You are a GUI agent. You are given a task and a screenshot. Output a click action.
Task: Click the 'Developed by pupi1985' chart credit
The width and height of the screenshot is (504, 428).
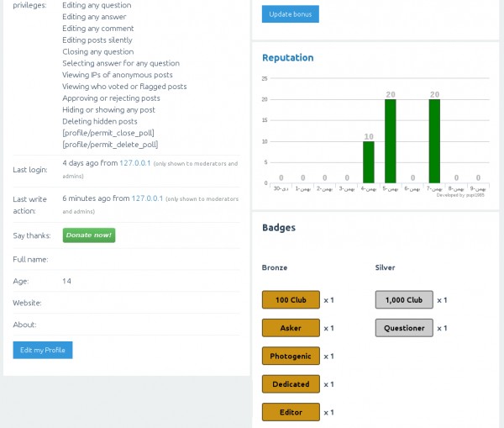point(460,195)
